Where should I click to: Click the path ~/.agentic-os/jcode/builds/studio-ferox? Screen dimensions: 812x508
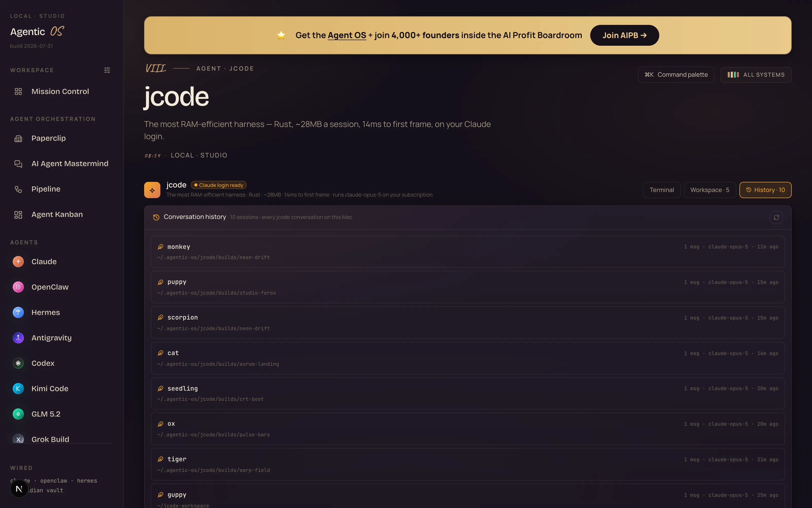[216, 293]
